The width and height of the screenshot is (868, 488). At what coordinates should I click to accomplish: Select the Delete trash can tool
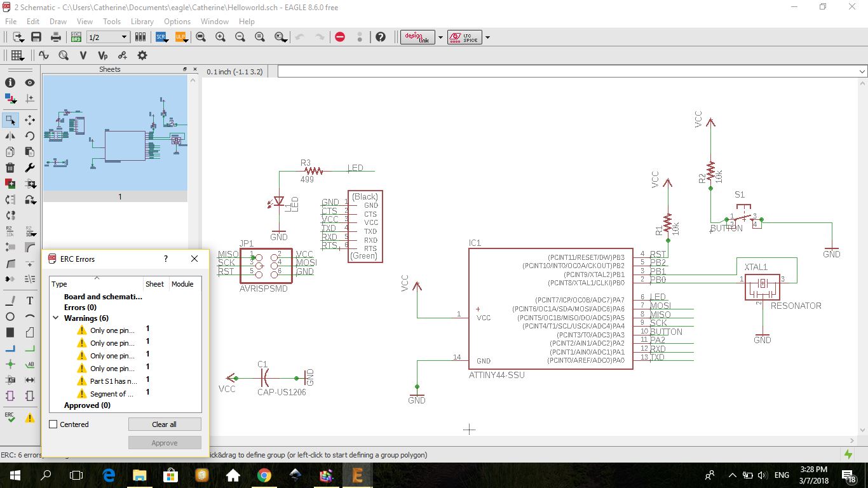(10, 168)
